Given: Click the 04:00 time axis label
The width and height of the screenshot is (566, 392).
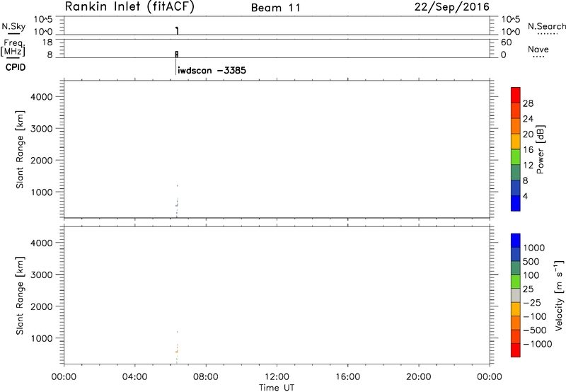Looking at the screenshot, I should click(x=134, y=377).
